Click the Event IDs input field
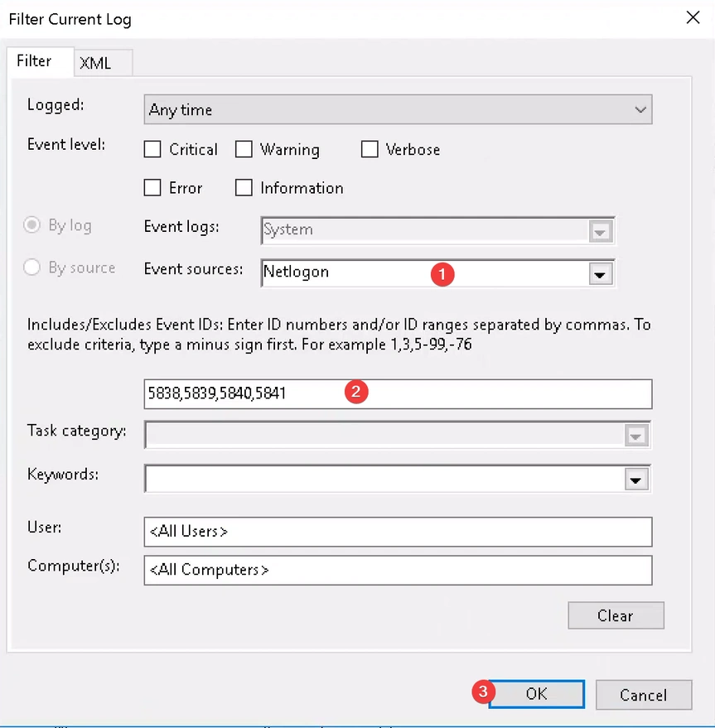Image resolution: width=715 pixels, height=728 pixels. (x=398, y=393)
